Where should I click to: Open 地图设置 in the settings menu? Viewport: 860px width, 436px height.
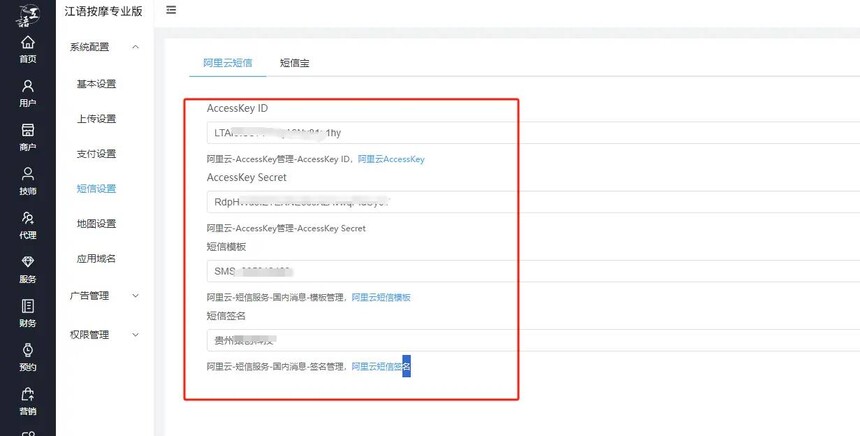(x=96, y=224)
